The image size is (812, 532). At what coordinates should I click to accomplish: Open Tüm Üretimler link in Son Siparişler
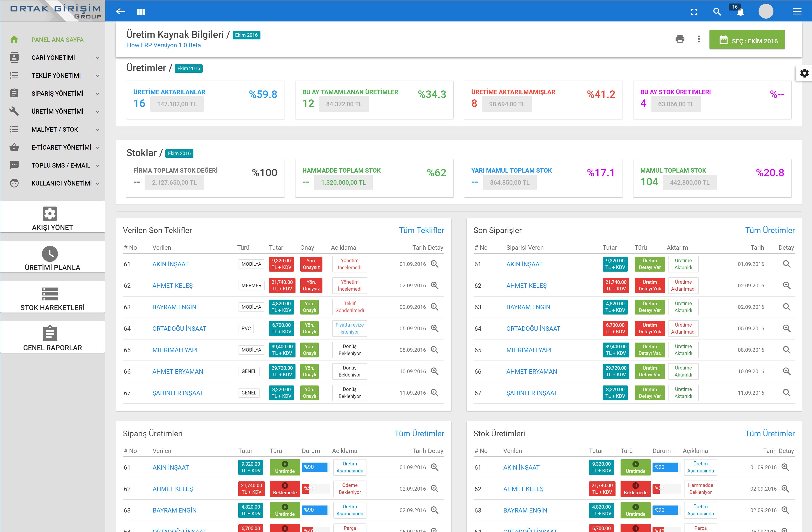[x=770, y=230]
